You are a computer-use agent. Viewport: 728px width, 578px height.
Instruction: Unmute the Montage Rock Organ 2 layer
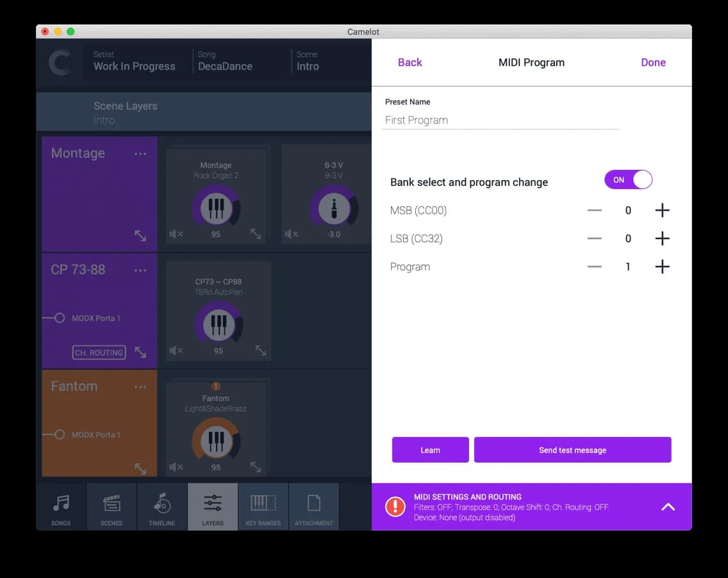point(176,235)
